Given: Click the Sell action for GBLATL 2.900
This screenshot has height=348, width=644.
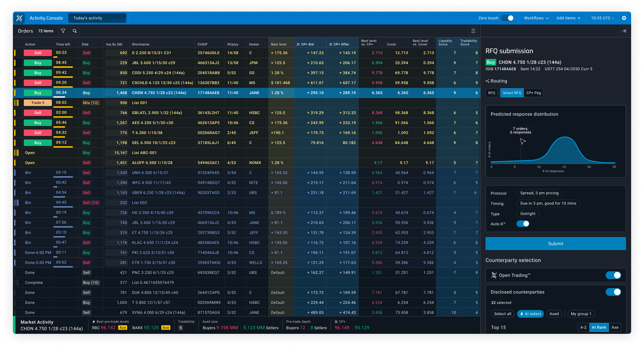Looking at the screenshot, I should point(38,113).
